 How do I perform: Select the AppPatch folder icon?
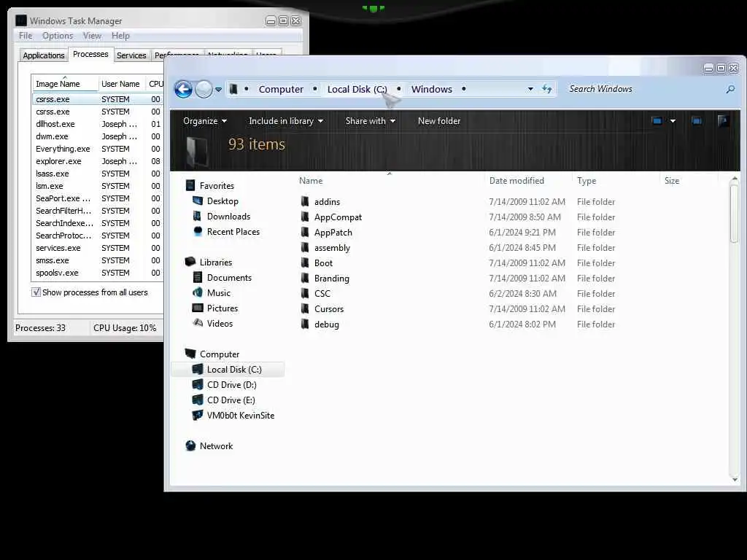click(305, 232)
